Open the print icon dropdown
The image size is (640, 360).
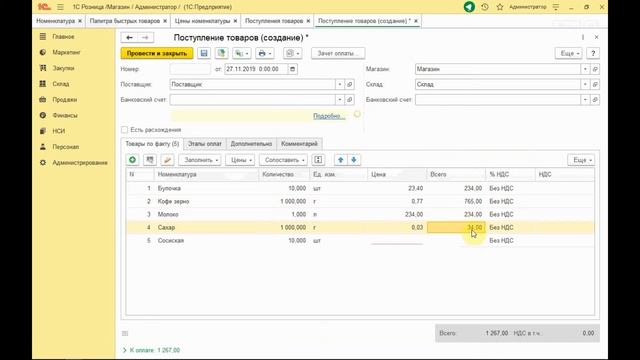264,53
